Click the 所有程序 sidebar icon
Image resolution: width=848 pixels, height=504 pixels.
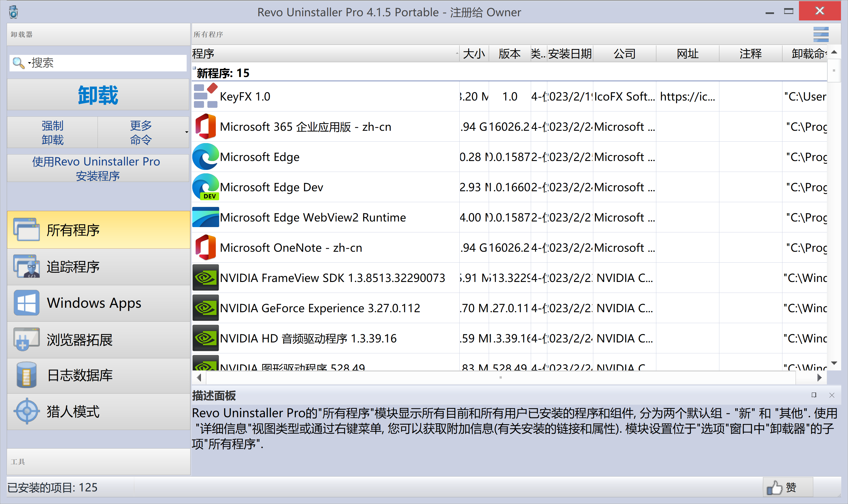pos(27,230)
